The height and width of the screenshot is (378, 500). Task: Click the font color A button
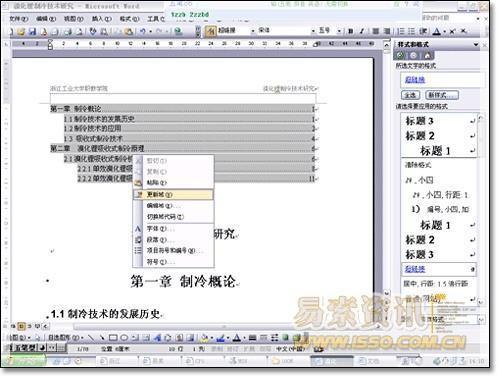click(437, 31)
